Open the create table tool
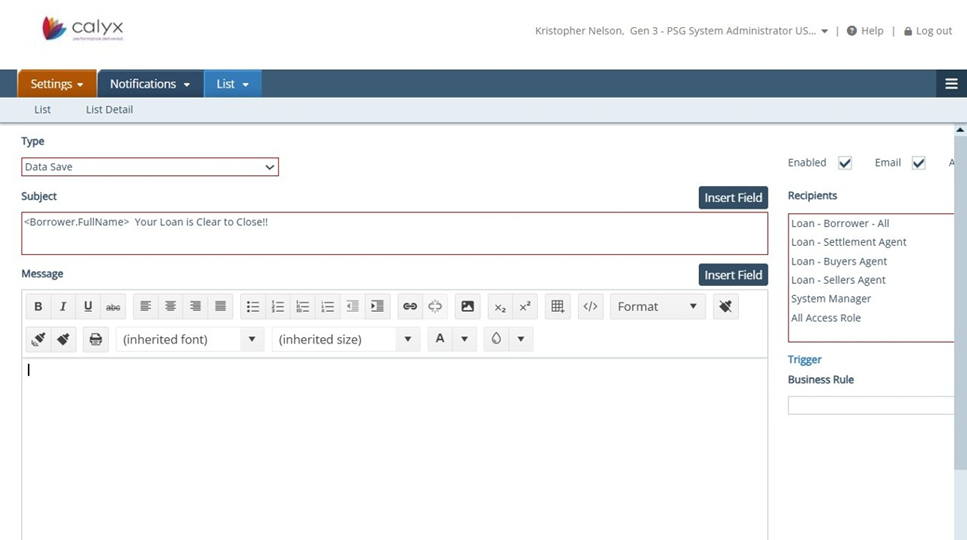The height and width of the screenshot is (540, 967). point(558,307)
